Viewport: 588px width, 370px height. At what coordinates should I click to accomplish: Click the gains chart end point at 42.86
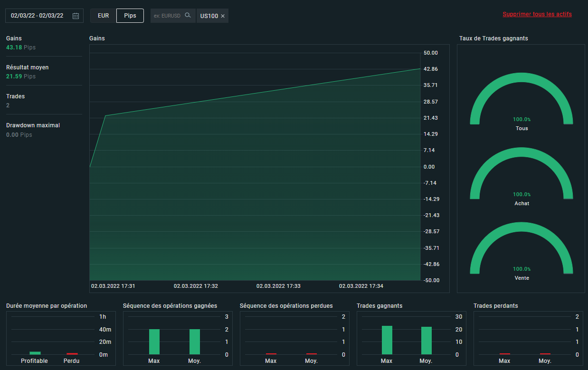coord(420,69)
